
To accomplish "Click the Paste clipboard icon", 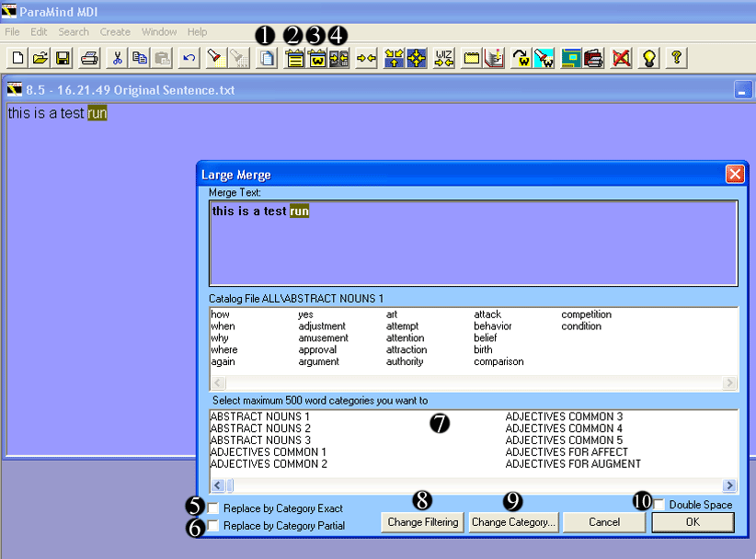I will 163,58.
